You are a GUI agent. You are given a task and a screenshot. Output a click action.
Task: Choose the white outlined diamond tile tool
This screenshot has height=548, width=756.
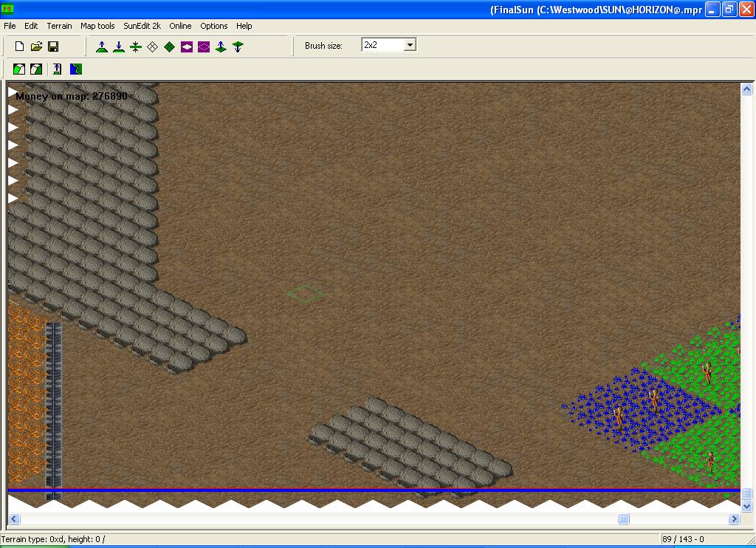152,47
